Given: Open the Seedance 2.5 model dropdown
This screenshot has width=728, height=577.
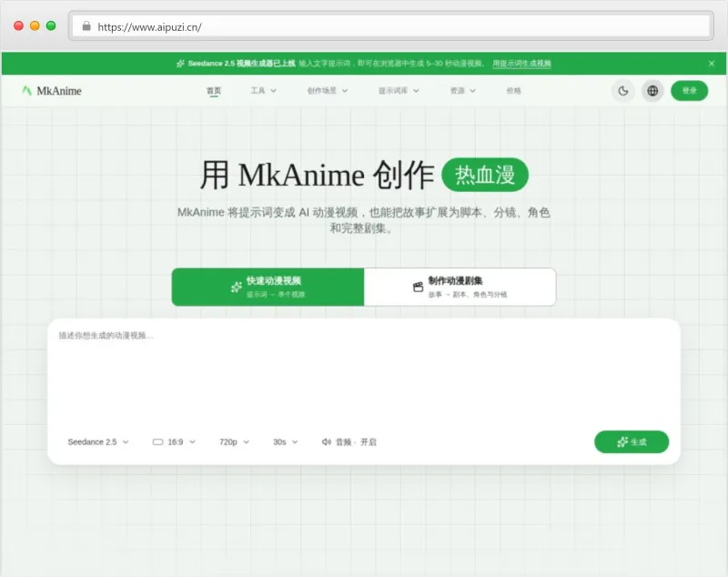Looking at the screenshot, I should [98, 442].
